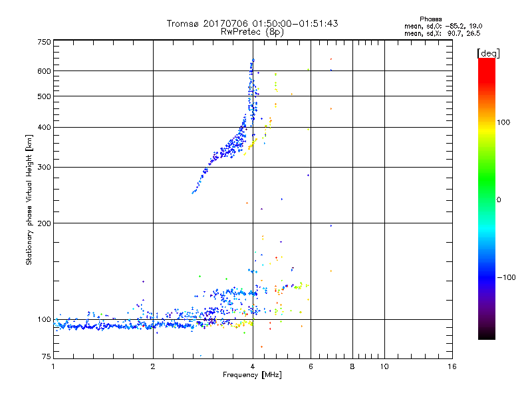Click the x-axis '8' tick label
The height and width of the screenshot is (399, 532).
(x=352, y=366)
